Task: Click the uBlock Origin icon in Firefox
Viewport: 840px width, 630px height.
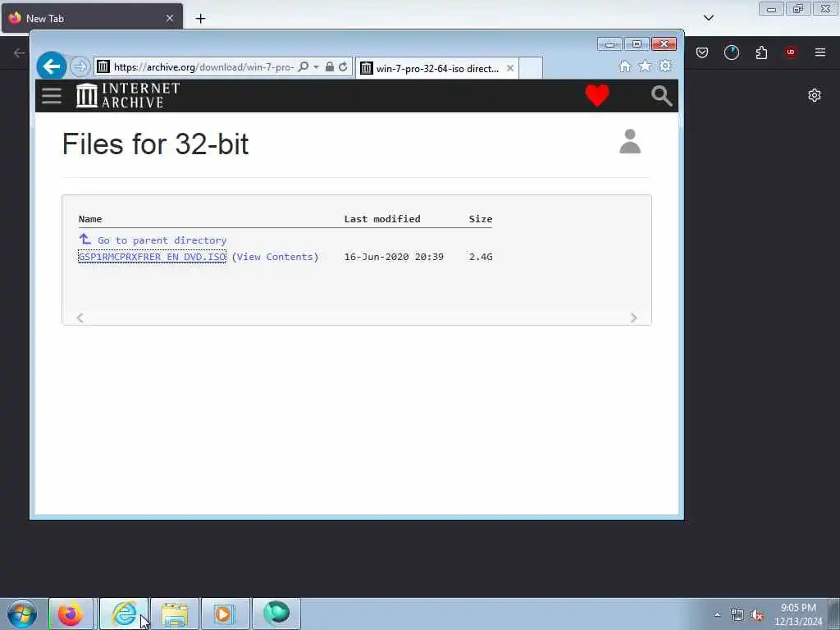Action: pyautogui.click(x=790, y=52)
